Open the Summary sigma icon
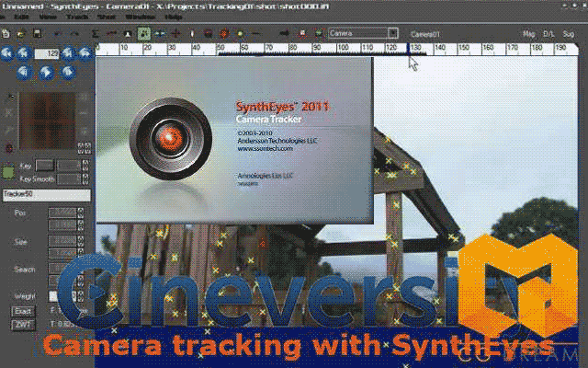The image size is (588, 368). tap(96, 34)
